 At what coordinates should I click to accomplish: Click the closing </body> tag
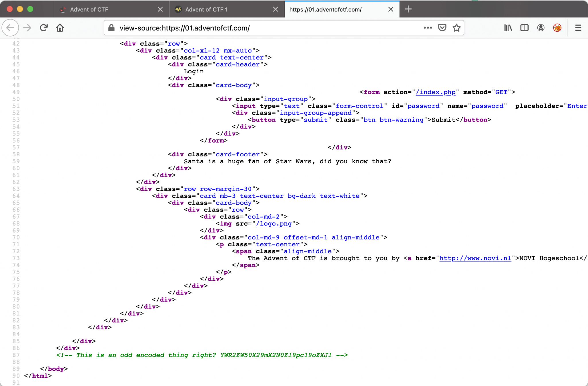pos(54,369)
